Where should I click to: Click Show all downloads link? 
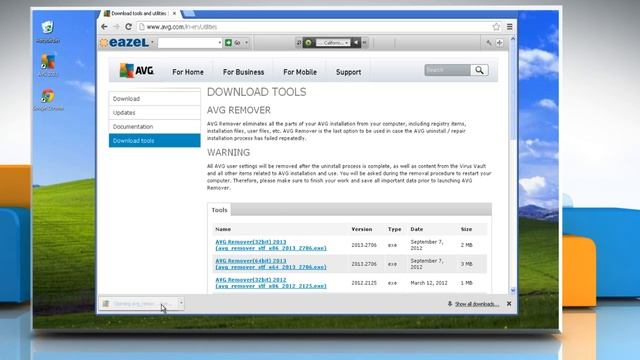pyautogui.click(x=477, y=304)
